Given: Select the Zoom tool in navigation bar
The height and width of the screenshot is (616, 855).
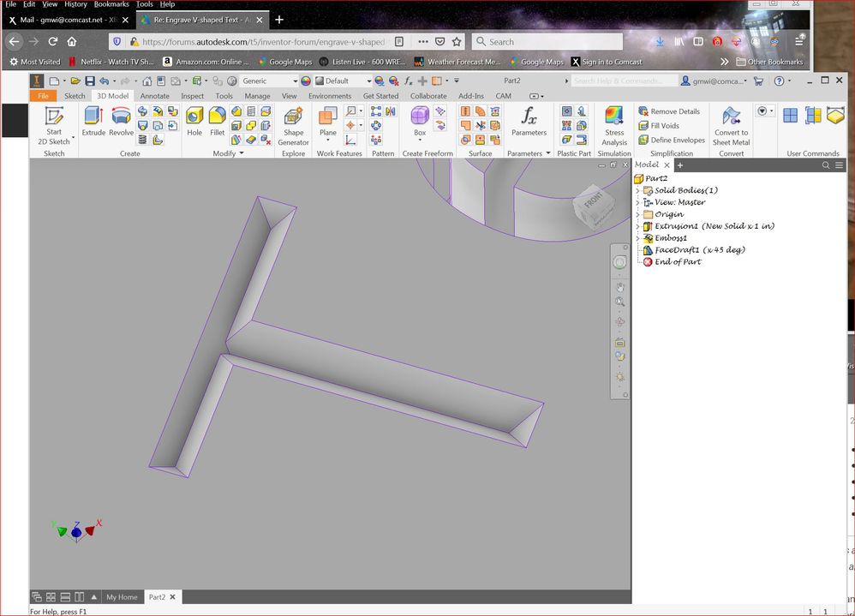Looking at the screenshot, I should tap(619, 302).
